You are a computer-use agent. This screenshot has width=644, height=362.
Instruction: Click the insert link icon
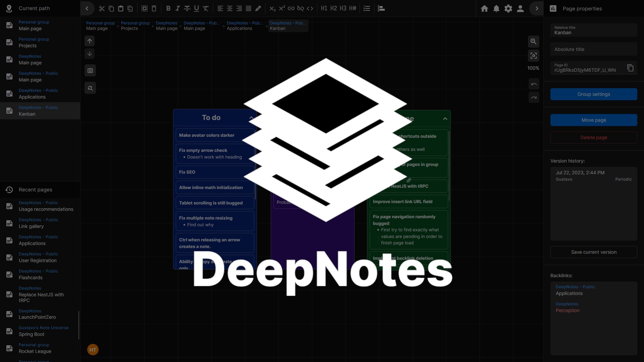click(x=291, y=9)
